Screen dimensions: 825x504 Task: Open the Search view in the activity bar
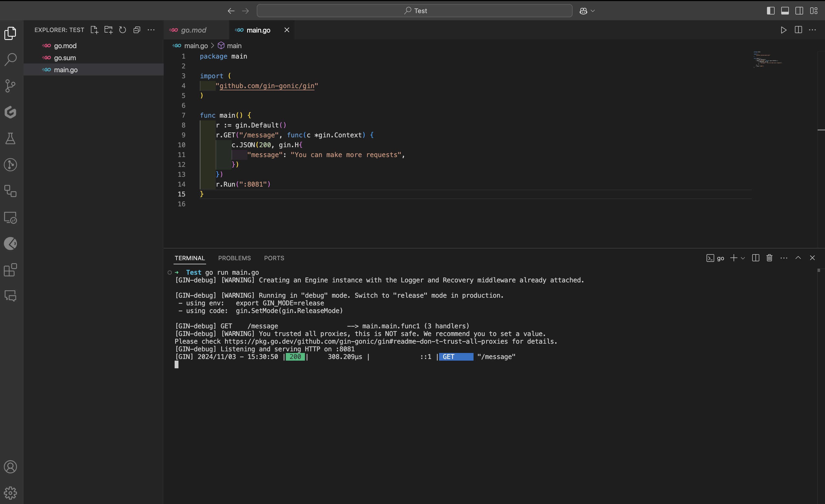10,59
